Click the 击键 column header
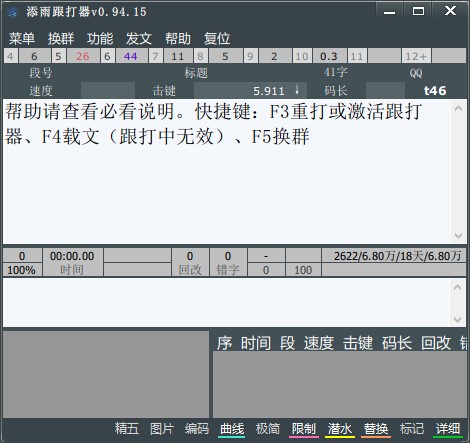 coord(358,343)
